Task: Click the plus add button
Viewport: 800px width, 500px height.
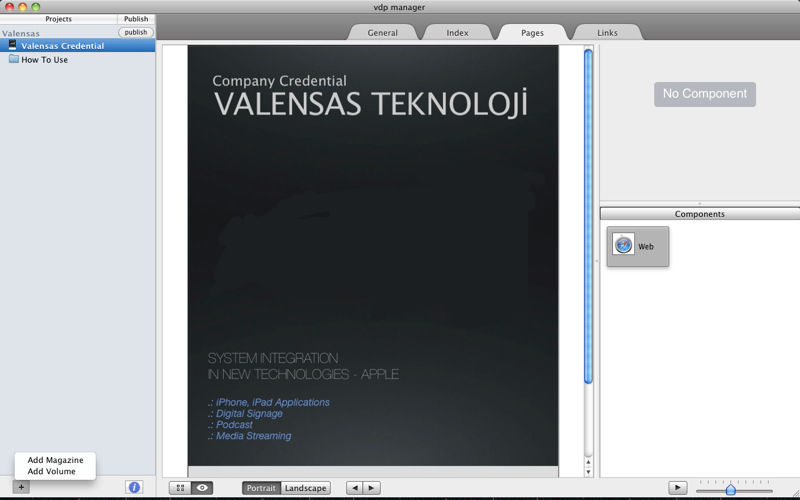Action: (x=21, y=487)
